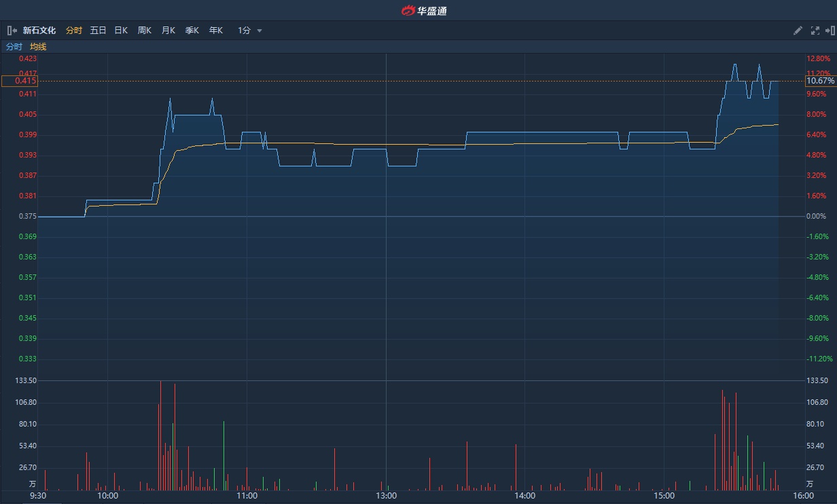Collapse the left panel with arrow icon

12,31
